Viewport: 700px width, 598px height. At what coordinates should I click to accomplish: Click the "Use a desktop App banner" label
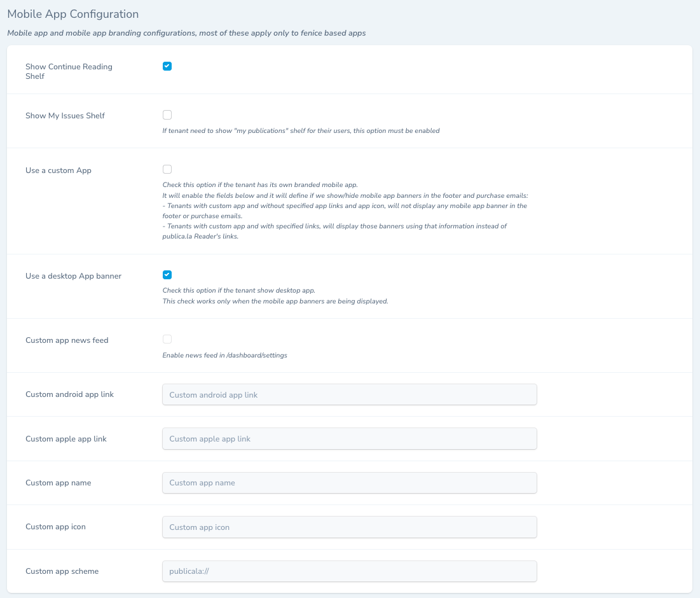tap(73, 276)
